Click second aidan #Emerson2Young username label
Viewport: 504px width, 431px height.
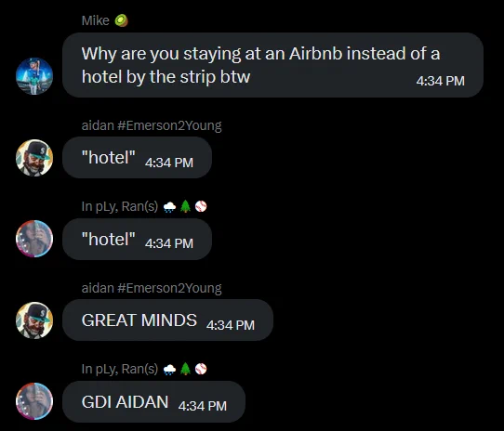coord(152,288)
